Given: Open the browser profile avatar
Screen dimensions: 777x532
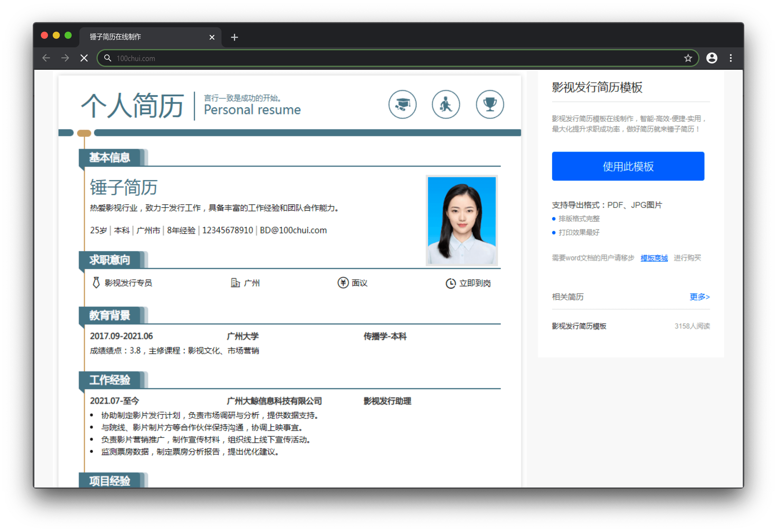Looking at the screenshot, I should point(712,58).
